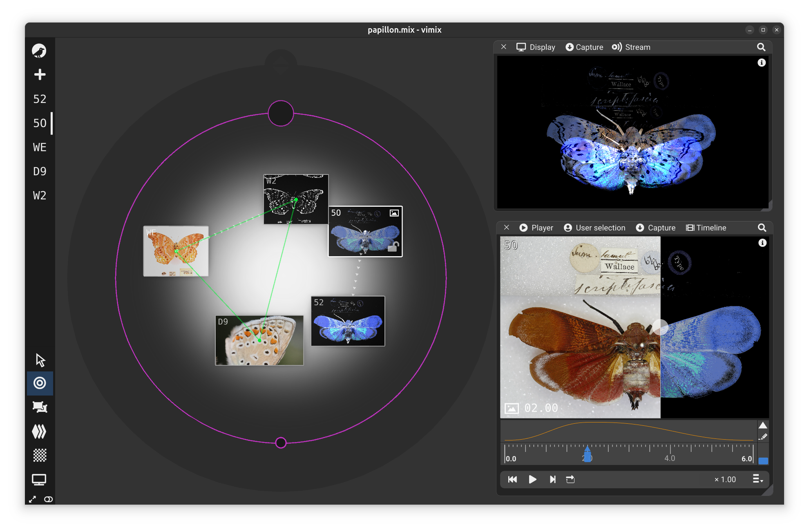Click the plus icon to add a source
The height and width of the screenshot is (532, 809).
40,74
